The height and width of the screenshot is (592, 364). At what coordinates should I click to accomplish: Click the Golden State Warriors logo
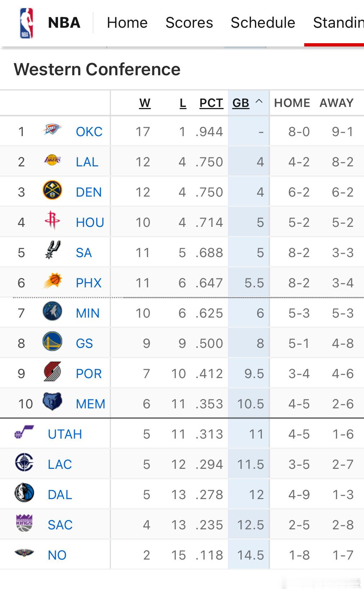click(52, 342)
